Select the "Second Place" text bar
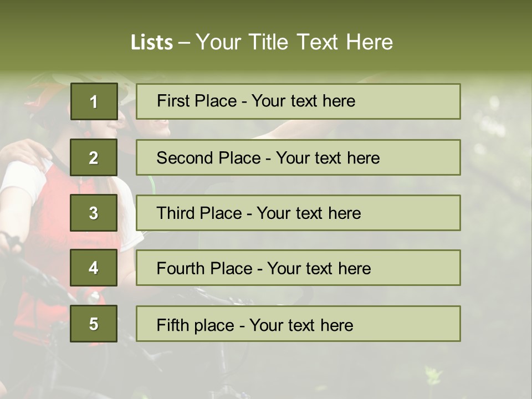This screenshot has width=532, height=399. click(x=298, y=157)
